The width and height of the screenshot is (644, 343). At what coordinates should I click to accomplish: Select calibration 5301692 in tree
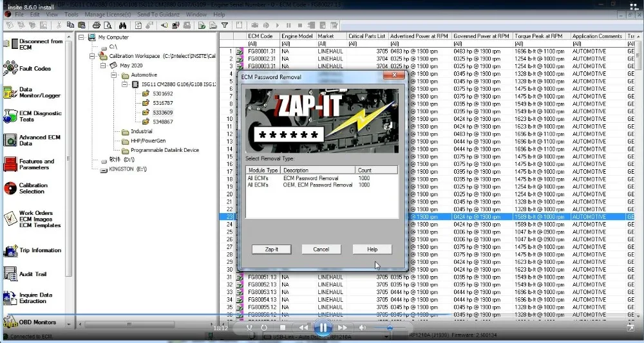pyautogui.click(x=163, y=94)
